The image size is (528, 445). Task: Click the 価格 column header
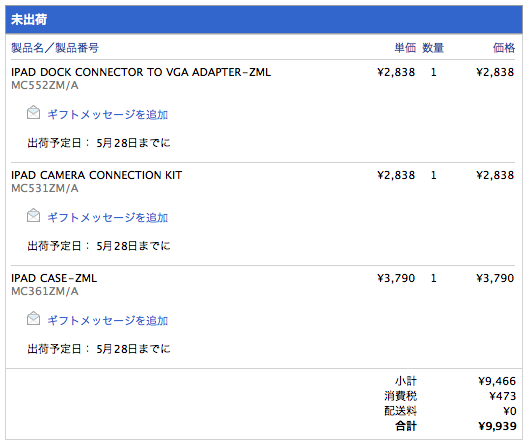[504, 48]
